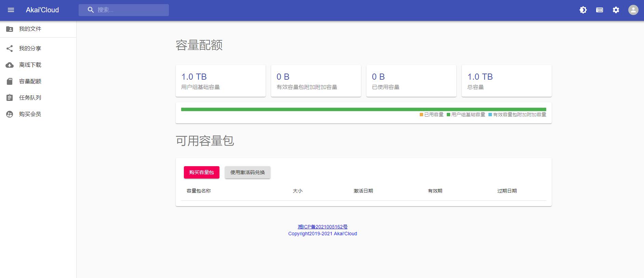This screenshot has width=644, height=278.
Task: Click the 有效容量包附加附加容量 0 B card
Action: [x=316, y=81]
